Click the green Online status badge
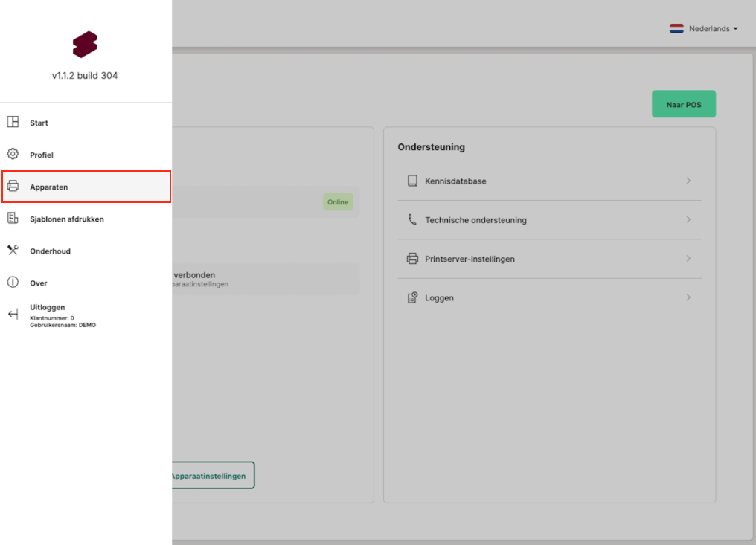This screenshot has width=756, height=545. pos(338,202)
